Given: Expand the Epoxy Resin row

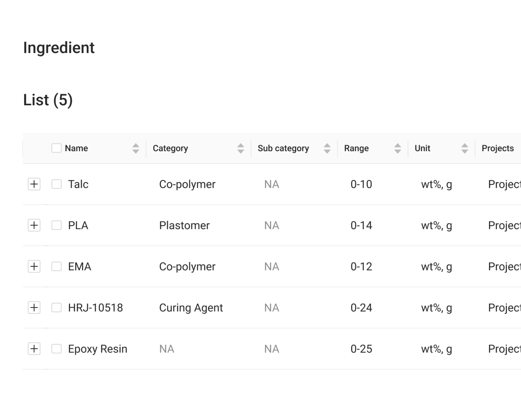Looking at the screenshot, I should pos(34,349).
